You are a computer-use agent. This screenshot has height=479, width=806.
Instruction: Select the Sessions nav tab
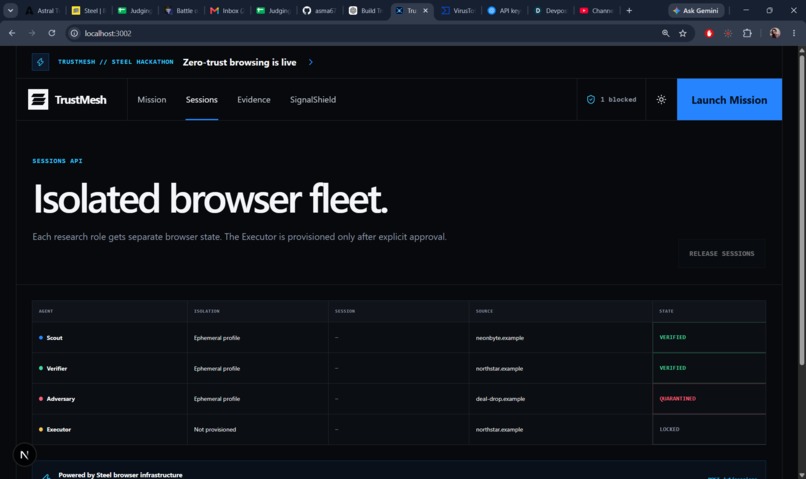202,100
